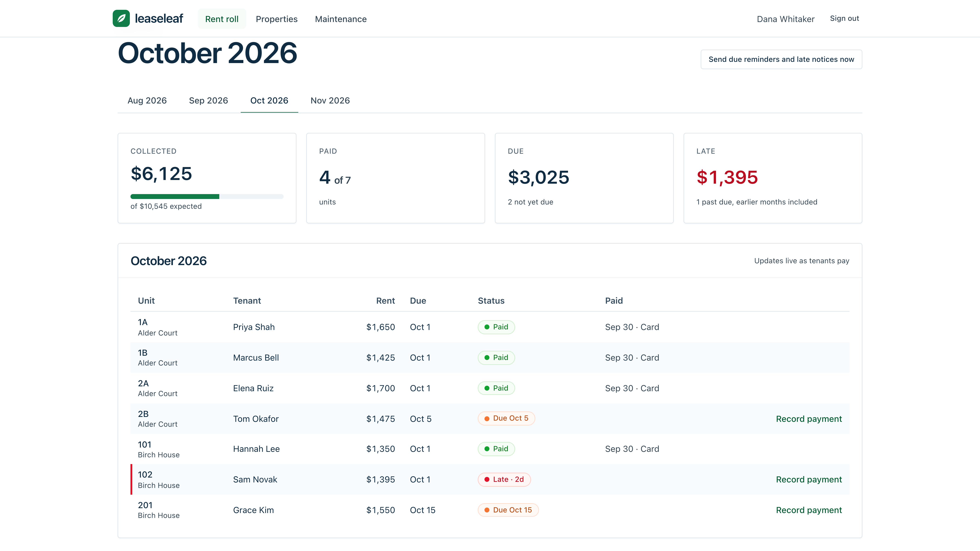Switch to the Aug 2026 tab

tap(147, 100)
